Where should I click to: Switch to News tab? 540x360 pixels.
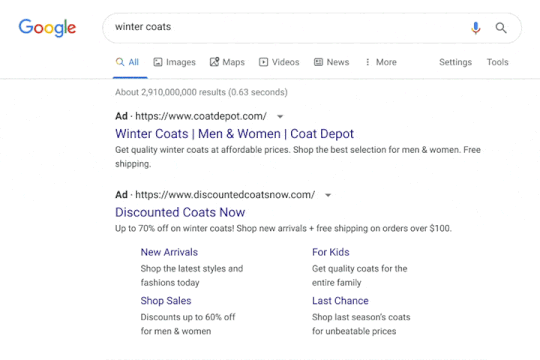pyautogui.click(x=332, y=62)
